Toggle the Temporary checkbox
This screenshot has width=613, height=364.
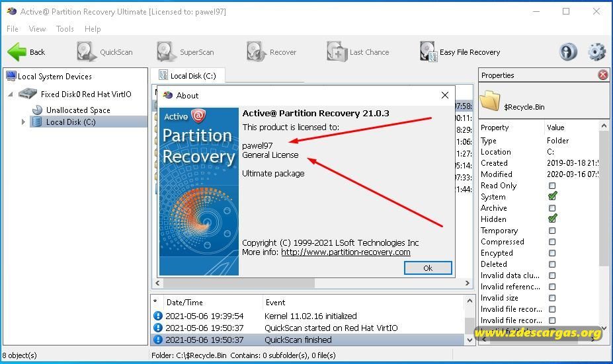(552, 231)
